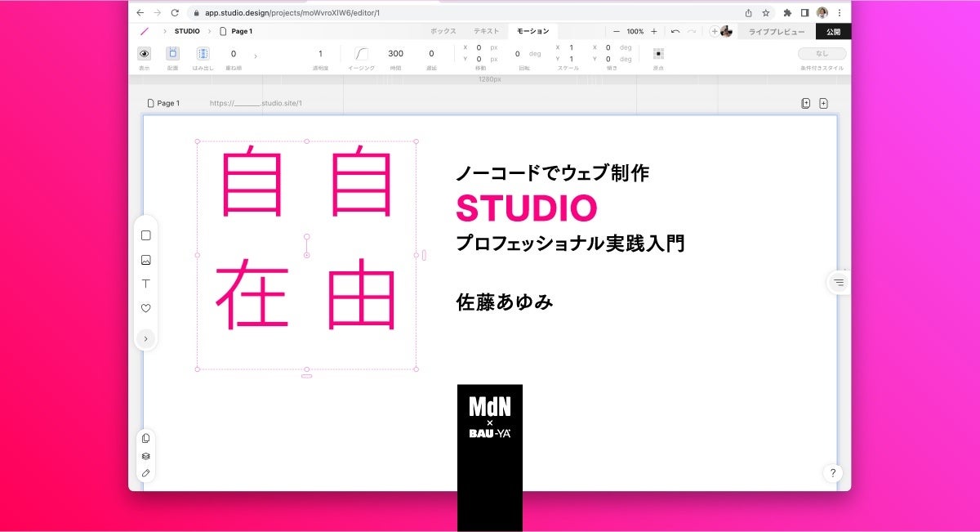Switch to the テキスト tab

[x=486, y=31]
